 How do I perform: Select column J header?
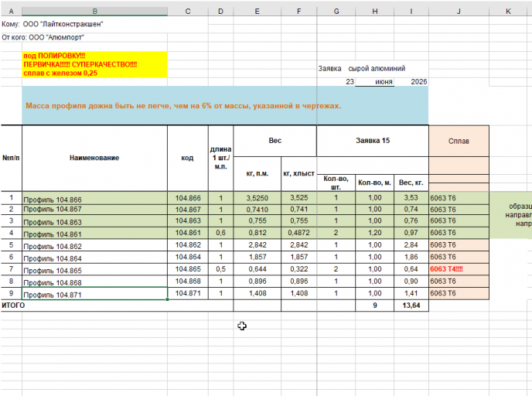tap(459, 11)
